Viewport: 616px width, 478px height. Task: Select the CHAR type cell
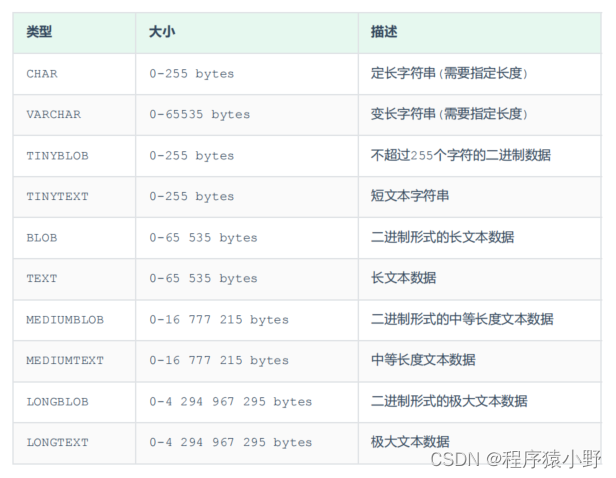[x=42, y=74]
